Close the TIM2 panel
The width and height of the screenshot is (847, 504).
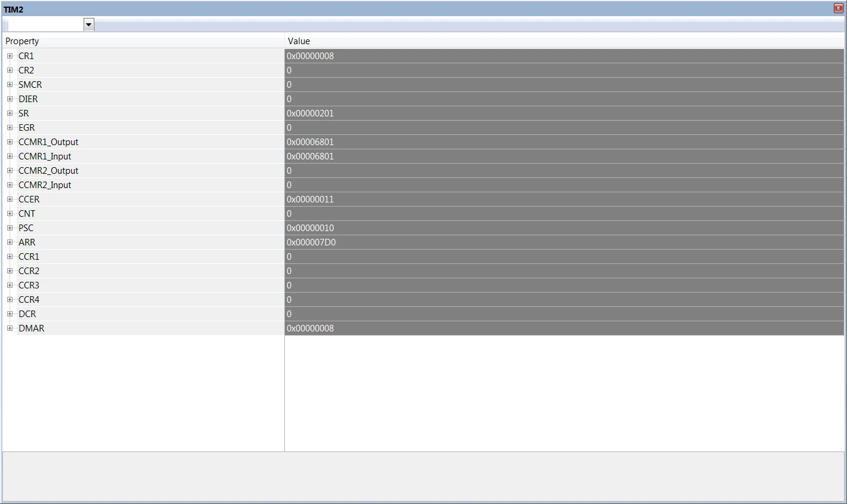(838, 8)
